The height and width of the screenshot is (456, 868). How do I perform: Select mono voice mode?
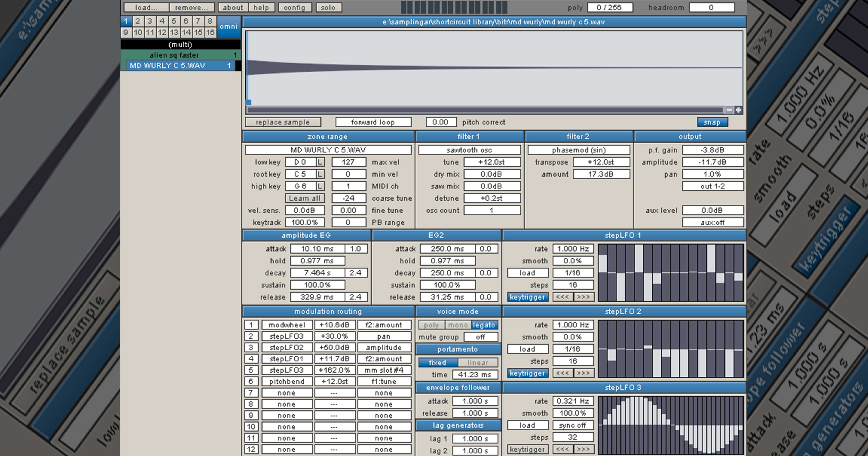(x=458, y=325)
